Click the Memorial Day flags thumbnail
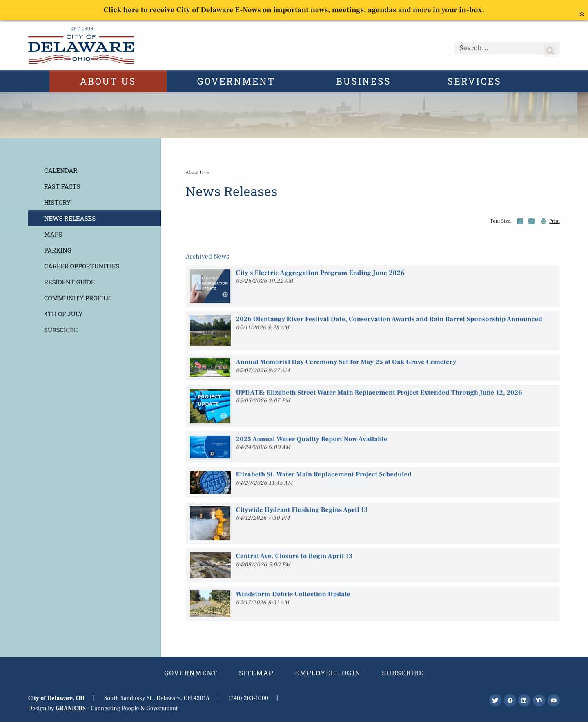 [210, 367]
